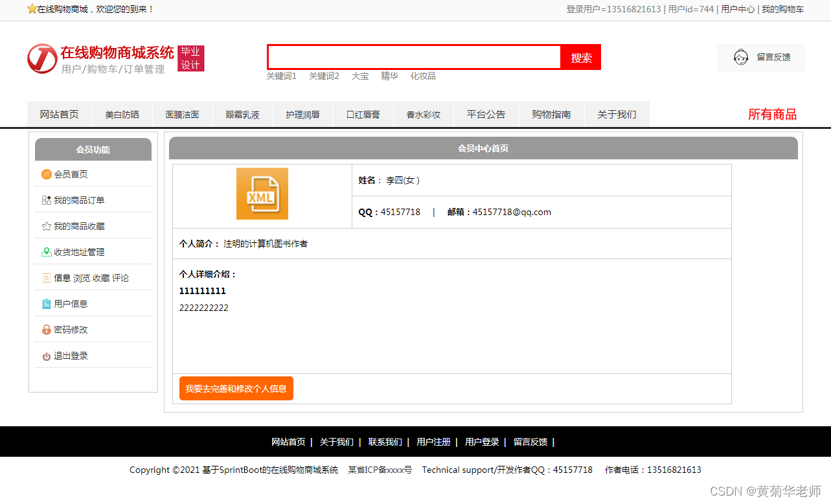This screenshot has width=831, height=504.
Task: Focus the search input box
Action: click(x=415, y=57)
